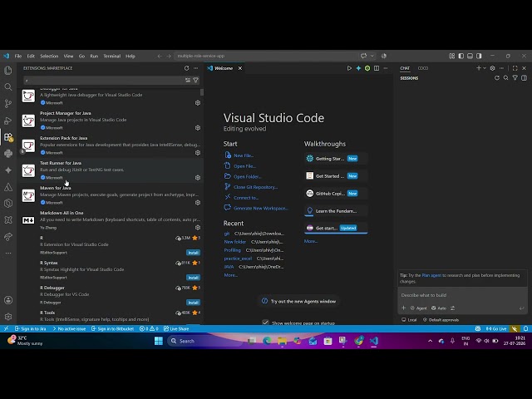
Task: Switch to the Welcome tab
Action: point(224,68)
